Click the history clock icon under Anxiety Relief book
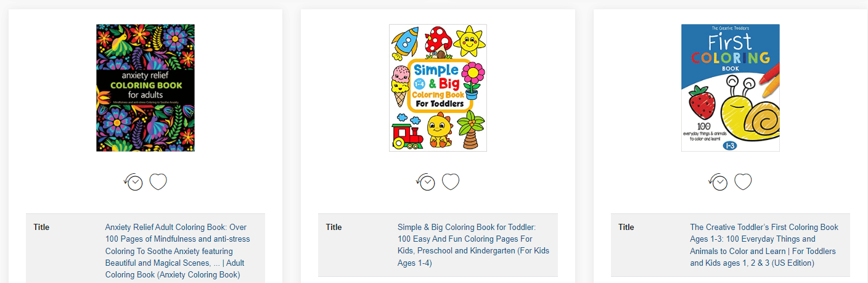The image size is (868, 283). [133, 182]
